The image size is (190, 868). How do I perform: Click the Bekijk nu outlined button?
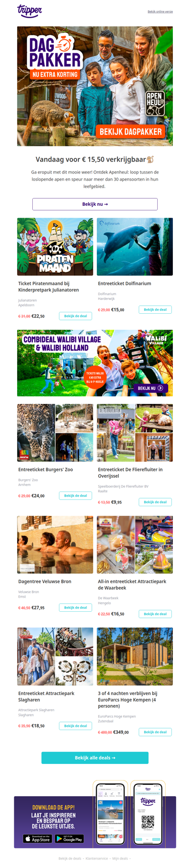point(95,204)
